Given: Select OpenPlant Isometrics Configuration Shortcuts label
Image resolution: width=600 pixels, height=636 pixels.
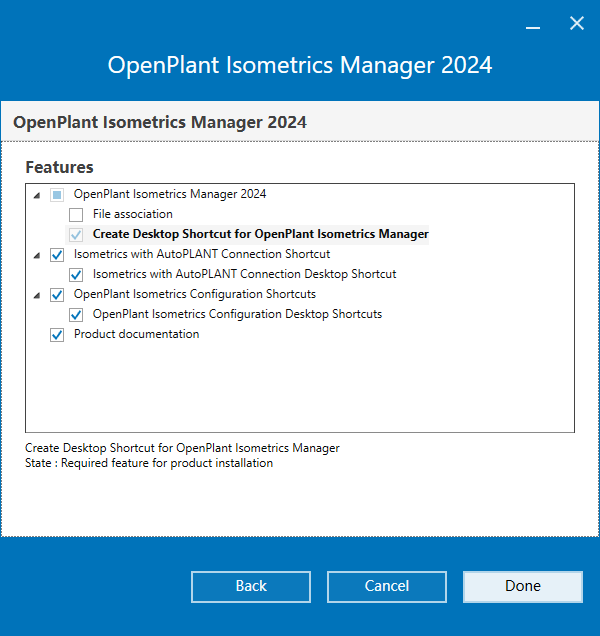Looking at the screenshot, I should pos(195,294).
